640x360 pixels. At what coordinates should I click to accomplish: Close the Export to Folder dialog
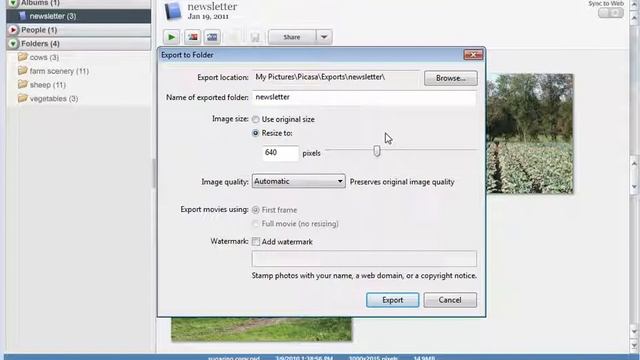473,55
